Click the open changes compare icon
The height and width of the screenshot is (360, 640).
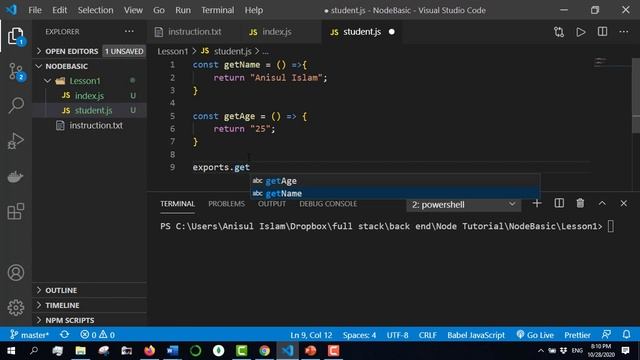[x=559, y=32]
